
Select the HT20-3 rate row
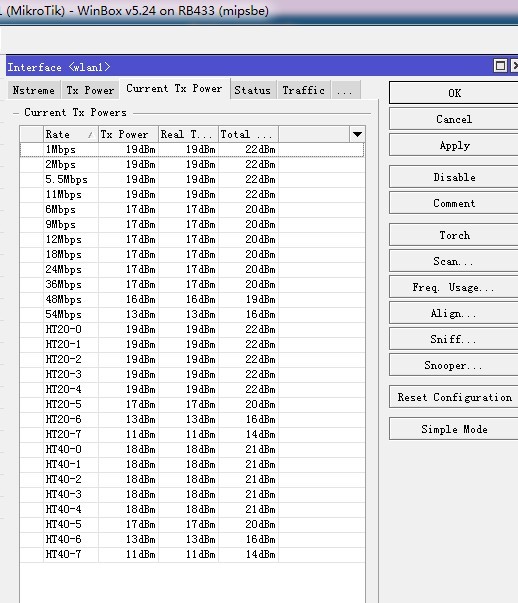[x=192, y=374]
